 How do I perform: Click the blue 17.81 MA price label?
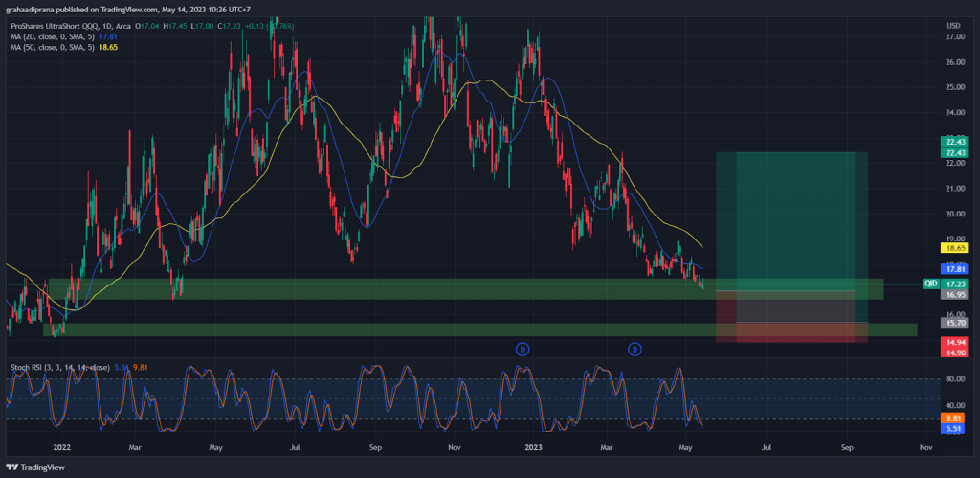coord(954,269)
